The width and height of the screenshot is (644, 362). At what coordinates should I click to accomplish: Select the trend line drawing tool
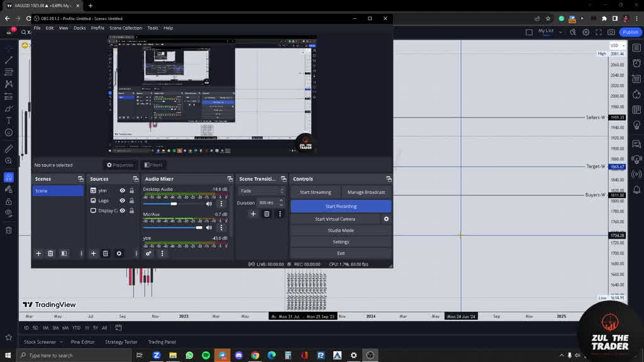click(x=9, y=60)
